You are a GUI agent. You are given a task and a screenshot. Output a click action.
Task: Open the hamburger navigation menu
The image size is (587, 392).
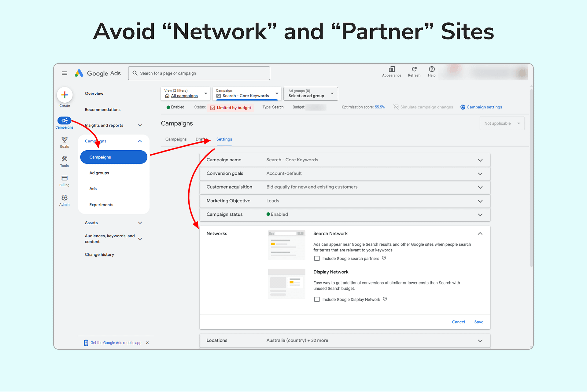click(x=65, y=73)
